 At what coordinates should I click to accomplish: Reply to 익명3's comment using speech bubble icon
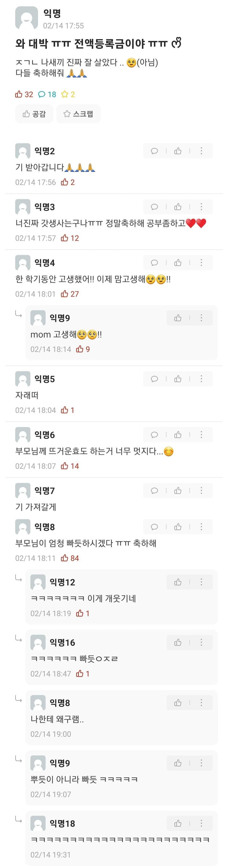[154, 207]
